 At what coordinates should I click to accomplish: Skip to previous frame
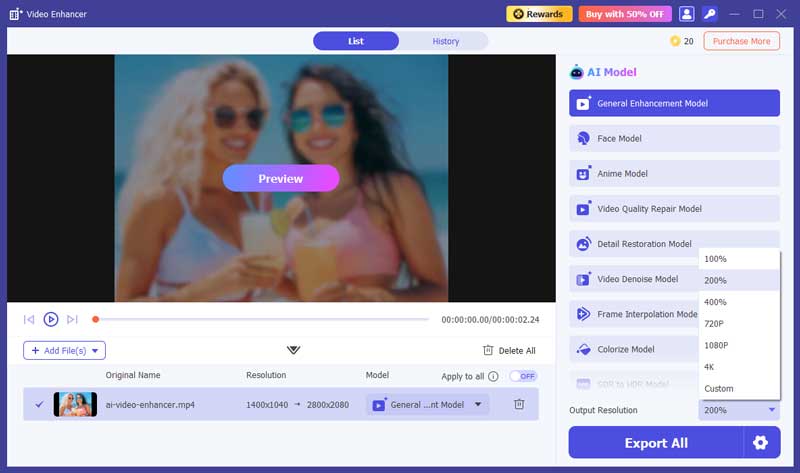(x=29, y=319)
